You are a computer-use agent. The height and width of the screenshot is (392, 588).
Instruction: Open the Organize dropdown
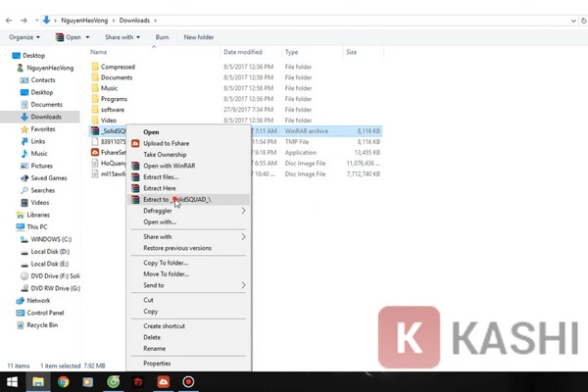pos(24,37)
